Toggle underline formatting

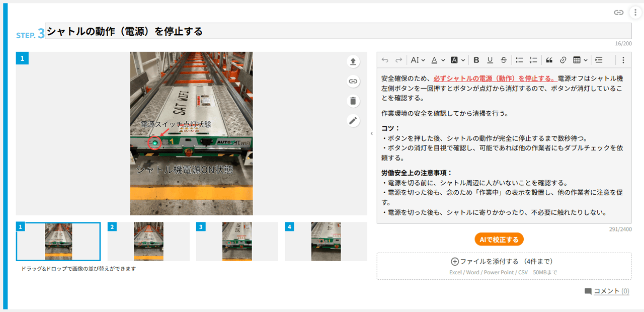tap(490, 60)
